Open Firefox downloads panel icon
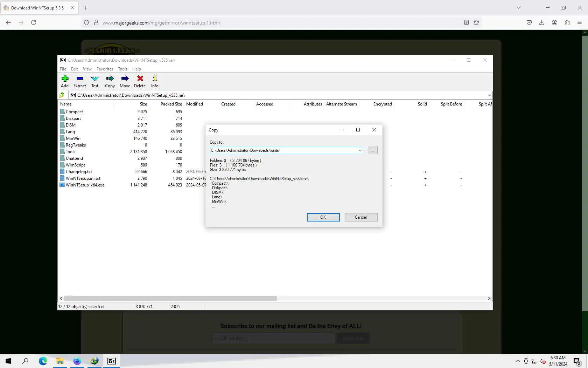Screen dimensions: 588x368 [x=541, y=22]
